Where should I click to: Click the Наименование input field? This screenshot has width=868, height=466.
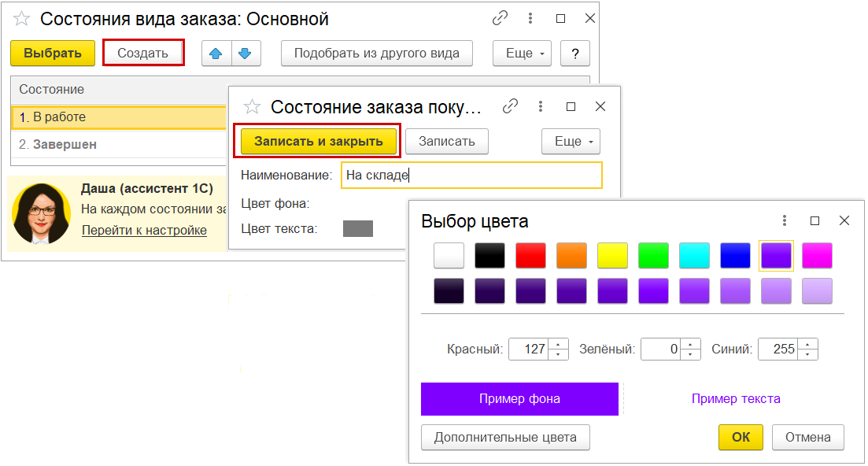click(471, 175)
